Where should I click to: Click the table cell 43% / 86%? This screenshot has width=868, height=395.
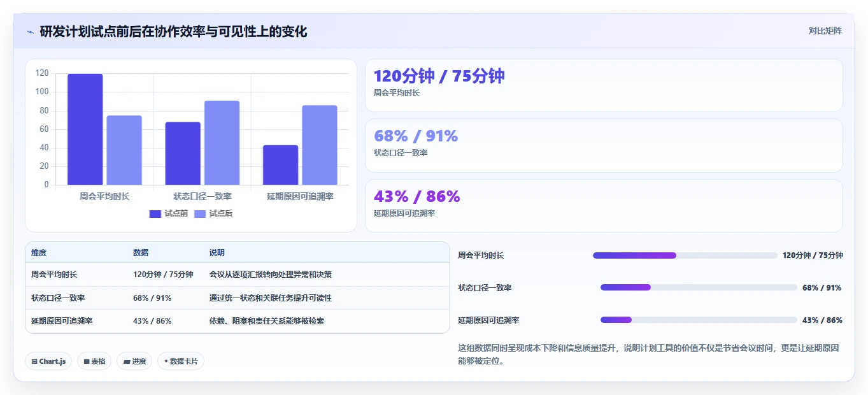click(152, 321)
